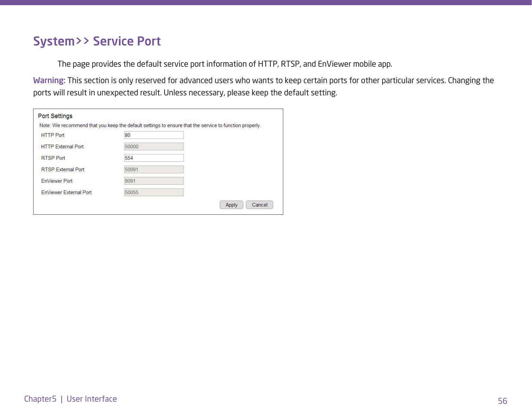Viewport: 532px width, 411px height.
Task: Select the RTSP External Port field
Action: (154, 170)
